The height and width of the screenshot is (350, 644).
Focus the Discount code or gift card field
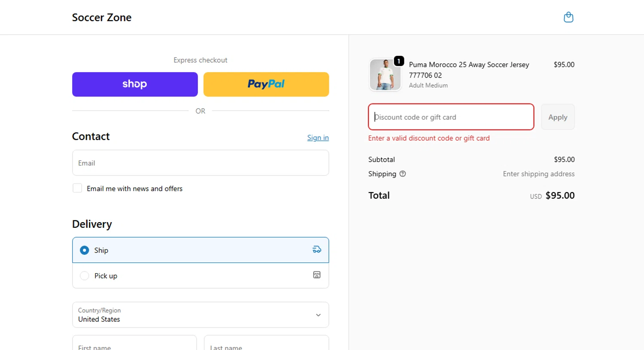pos(451,117)
